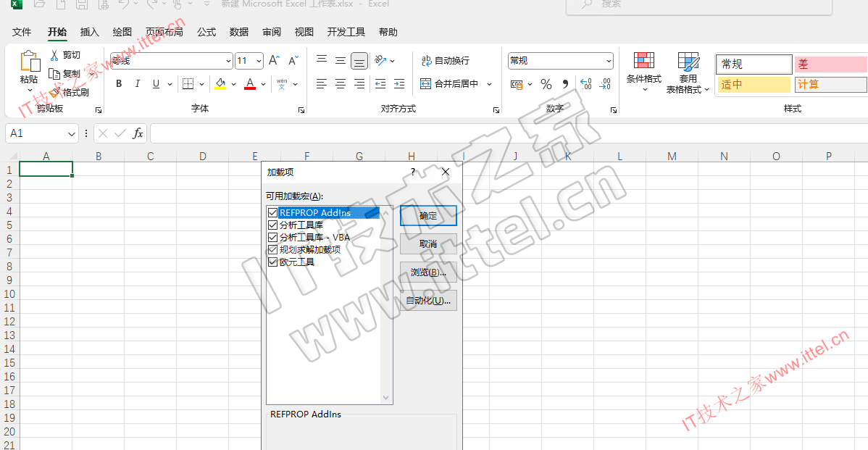
Task: Open the 开发工具 tab
Action: 346,32
